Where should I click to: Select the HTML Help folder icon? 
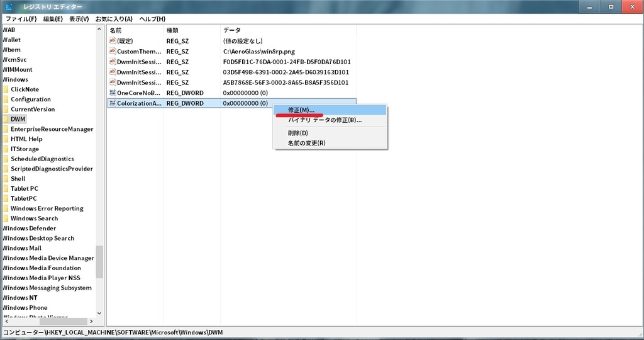pyautogui.click(x=5, y=139)
